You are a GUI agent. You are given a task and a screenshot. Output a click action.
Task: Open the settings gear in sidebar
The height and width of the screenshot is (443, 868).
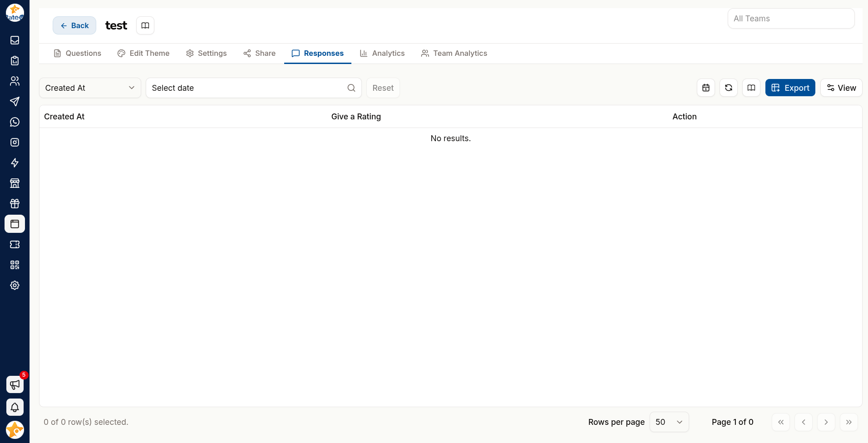click(x=15, y=285)
